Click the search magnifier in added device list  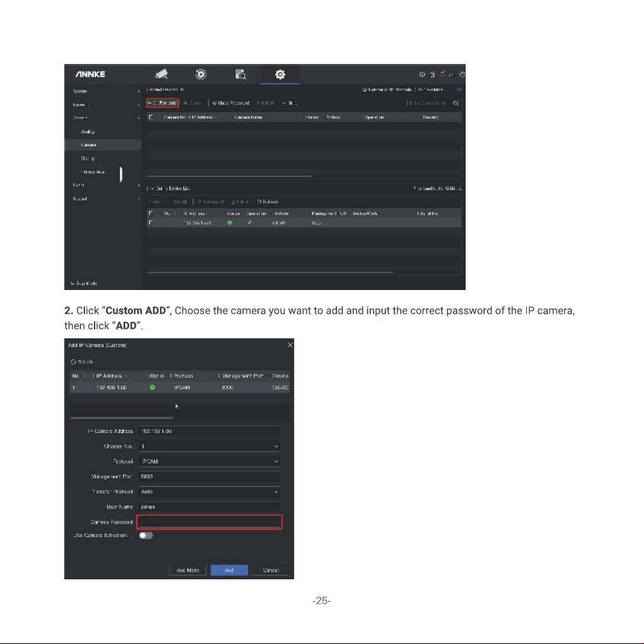point(455,103)
